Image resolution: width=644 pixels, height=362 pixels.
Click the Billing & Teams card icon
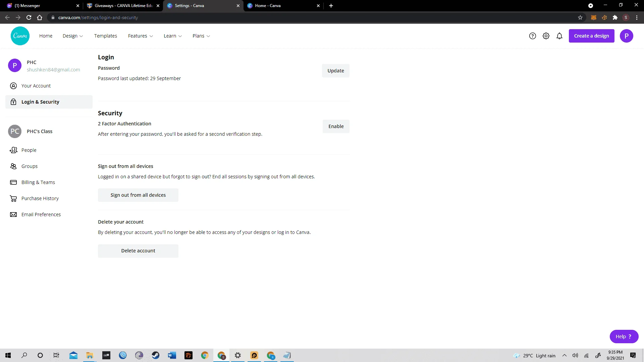coord(13,182)
